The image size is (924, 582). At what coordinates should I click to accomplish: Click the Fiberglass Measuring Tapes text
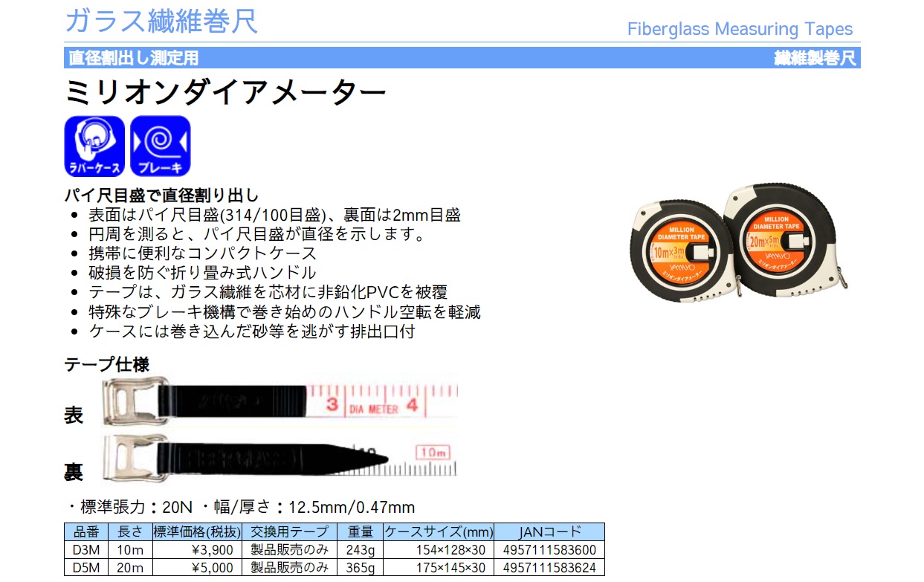[740, 29]
